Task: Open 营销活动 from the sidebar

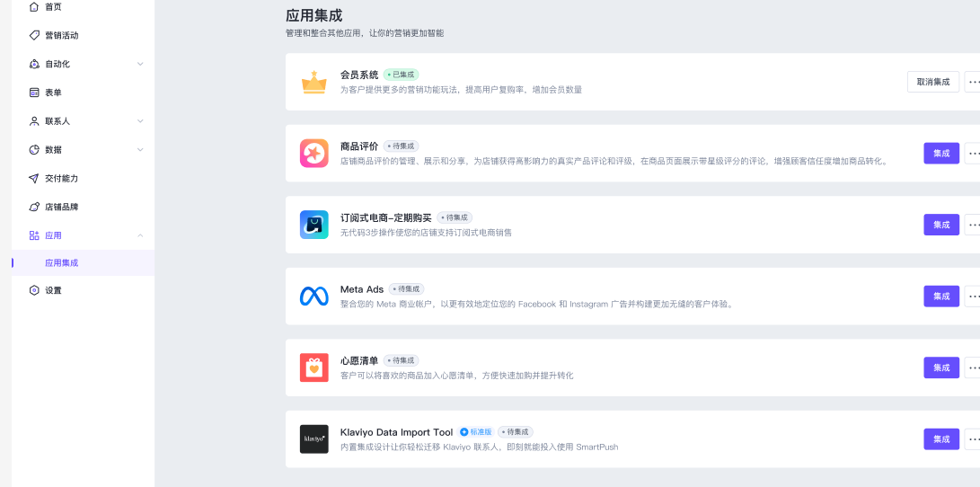Action: pyautogui.click(x=61, y=35)
